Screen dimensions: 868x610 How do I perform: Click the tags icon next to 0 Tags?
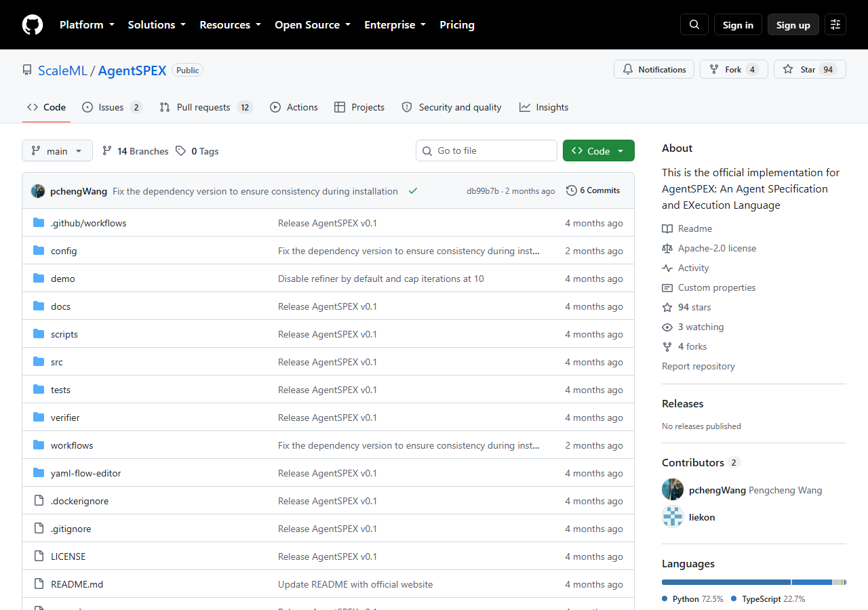point(180,150)
